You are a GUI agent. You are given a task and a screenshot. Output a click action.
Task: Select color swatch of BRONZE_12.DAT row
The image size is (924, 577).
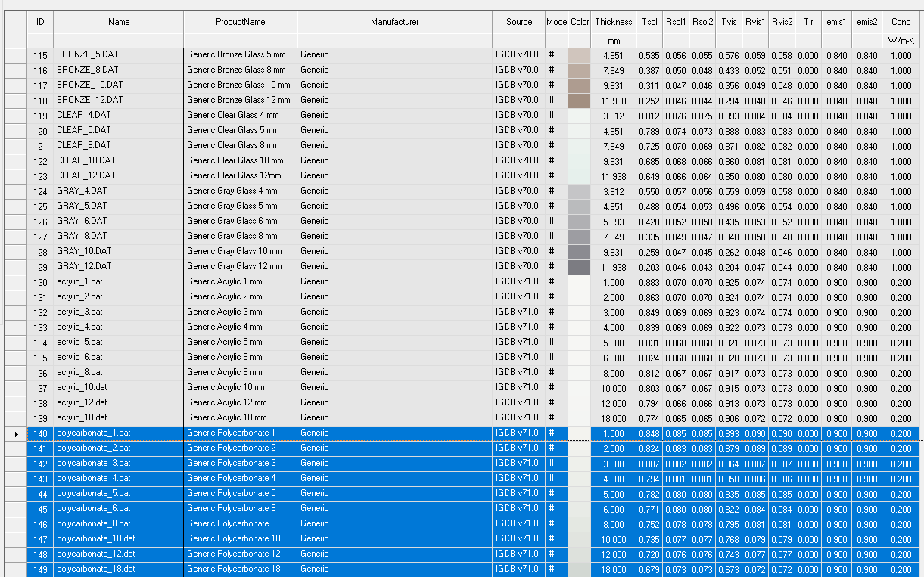(x=580, y=101)
